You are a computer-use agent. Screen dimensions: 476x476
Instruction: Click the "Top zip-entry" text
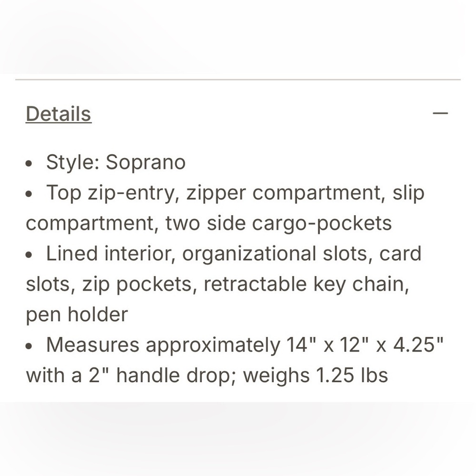pyautogui.click(x=112, y=193)
